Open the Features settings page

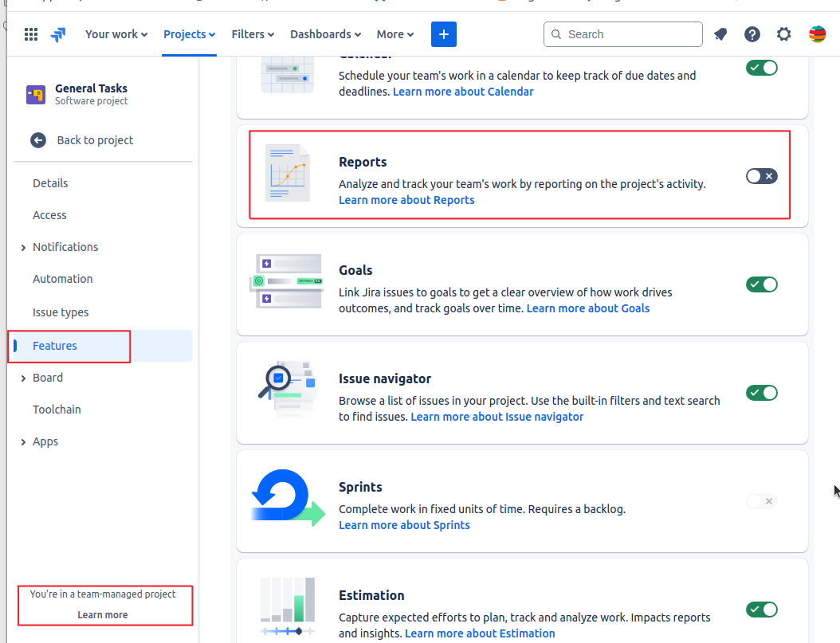54,346
